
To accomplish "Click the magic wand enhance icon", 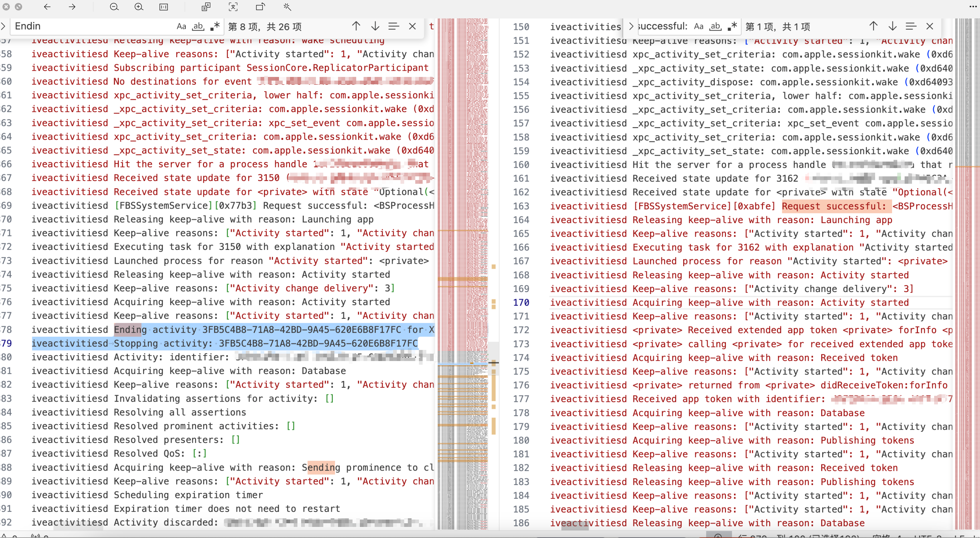I will point(287,7).
